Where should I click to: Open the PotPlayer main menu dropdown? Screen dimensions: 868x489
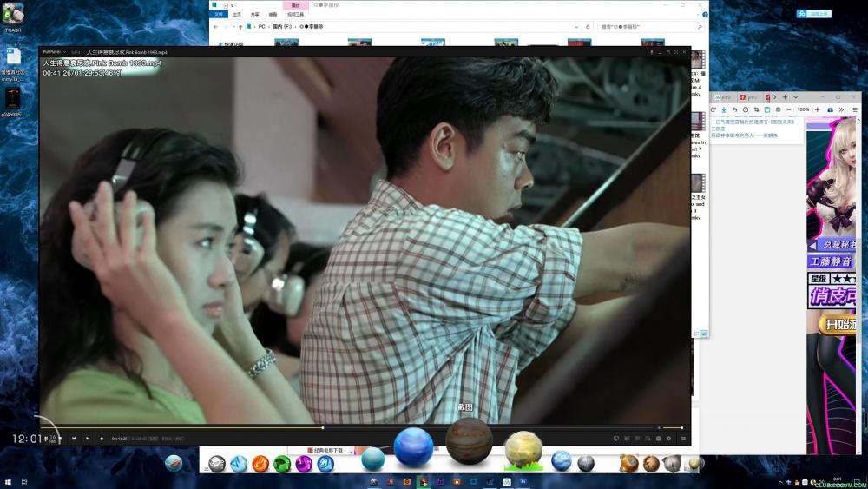[54, 52]
